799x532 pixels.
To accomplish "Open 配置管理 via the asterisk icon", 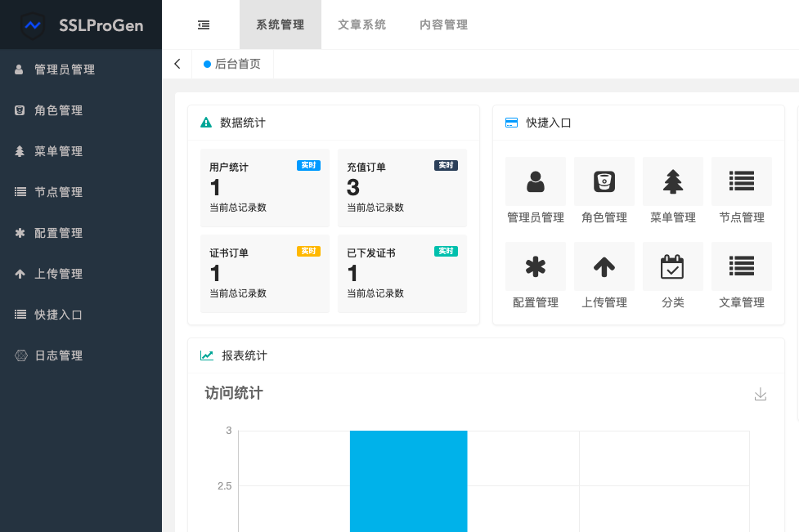I will pos(535,266).
